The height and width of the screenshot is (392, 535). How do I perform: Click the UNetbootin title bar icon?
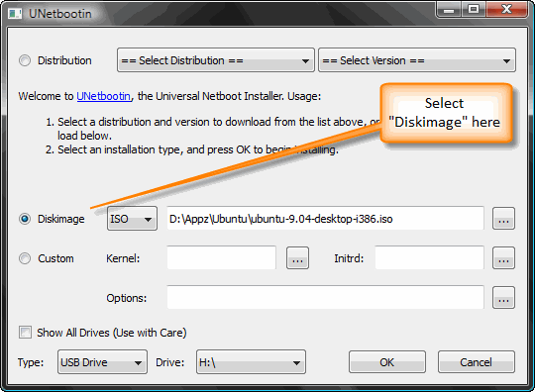point(15,14)
